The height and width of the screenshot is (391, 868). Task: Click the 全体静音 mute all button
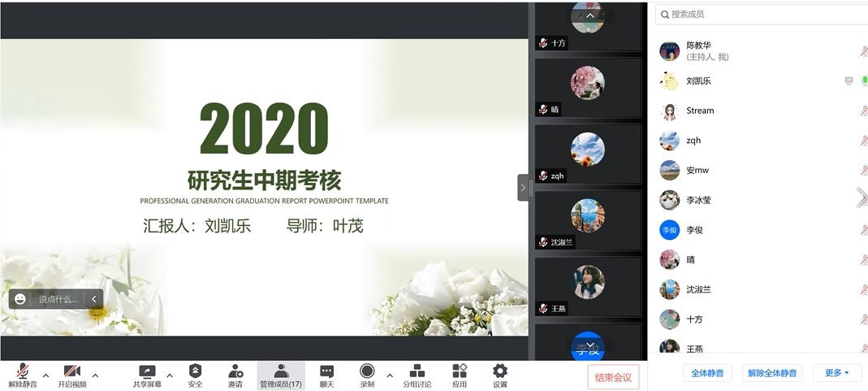coord(707,373)
